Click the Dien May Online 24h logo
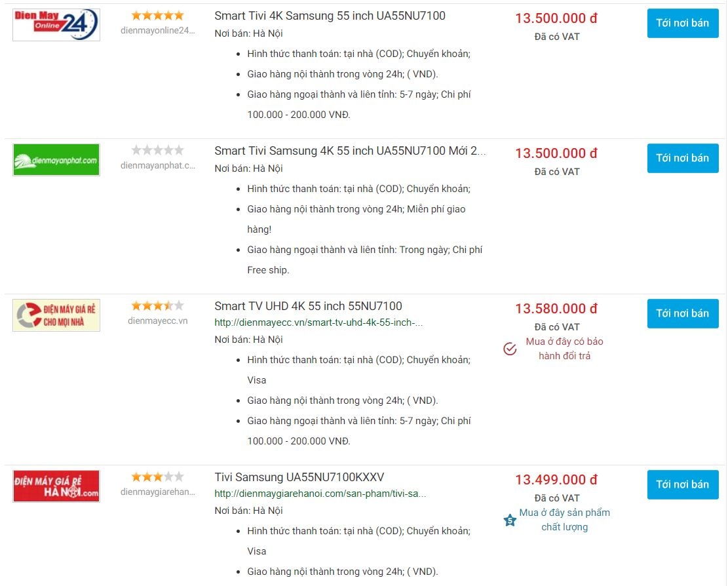The width and height of the screenshot is (728, 586). point(56,23)
